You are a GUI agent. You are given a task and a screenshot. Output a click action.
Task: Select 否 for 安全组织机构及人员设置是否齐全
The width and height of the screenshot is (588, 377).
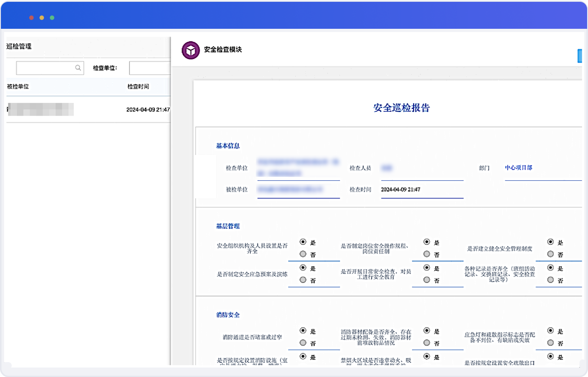pyautogui.click(x=303, y=254)
